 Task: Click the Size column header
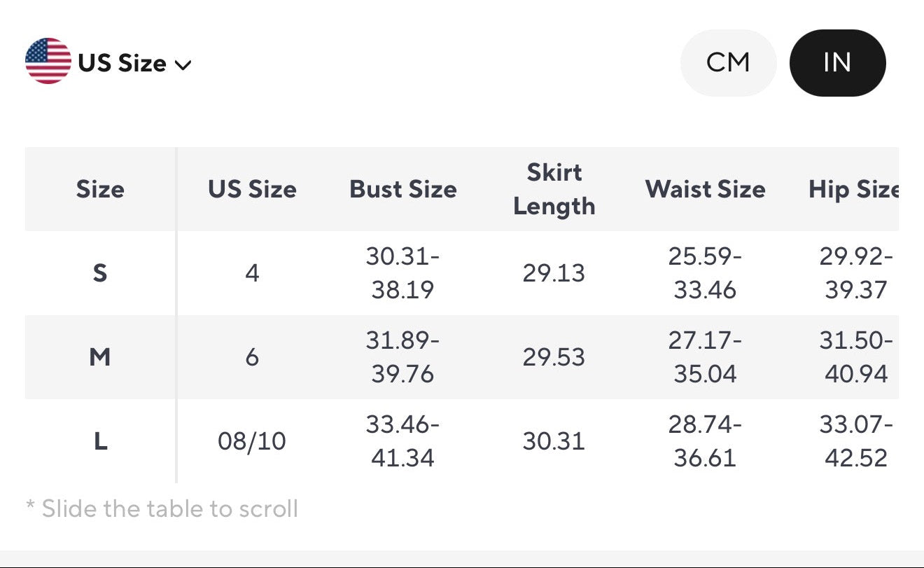click(99, 189)
